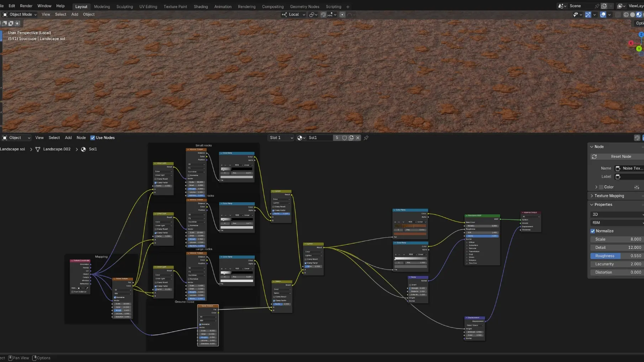Uncheck Normalize in node properties
The height and width of the screenshot is (362, 644).
click(593, 231)
